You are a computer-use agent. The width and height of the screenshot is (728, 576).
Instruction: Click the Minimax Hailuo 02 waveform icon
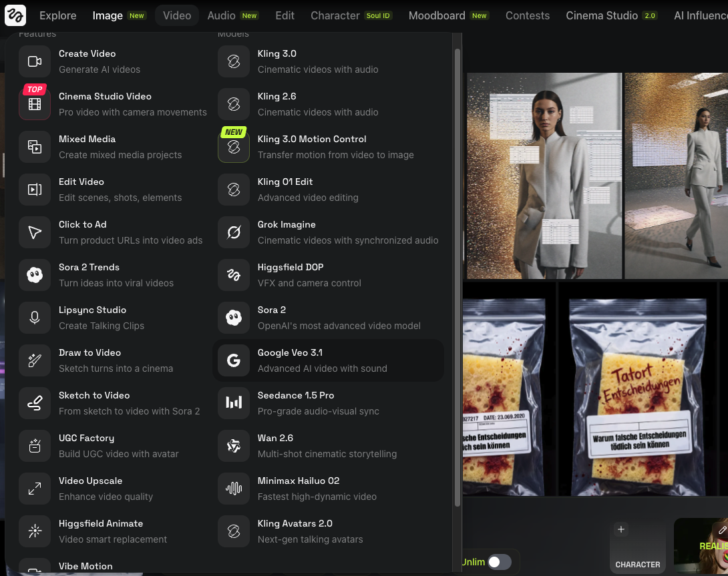click(x=234, y=489)
